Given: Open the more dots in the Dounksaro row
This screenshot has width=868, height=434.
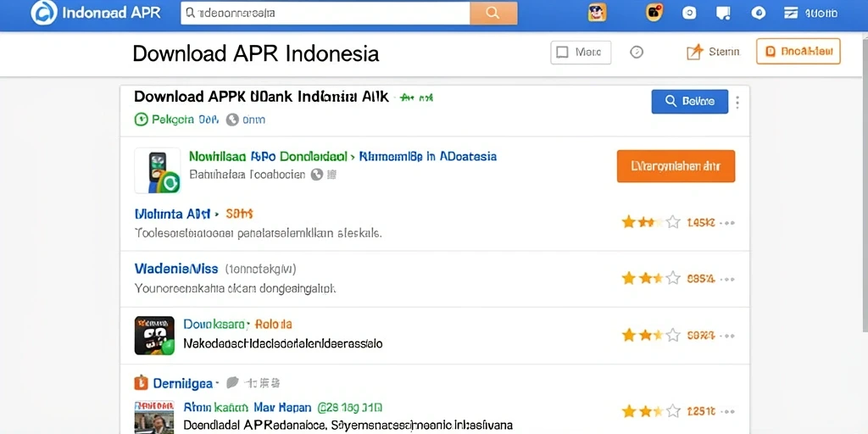Looking at the screenshot, I should (729, 336).
